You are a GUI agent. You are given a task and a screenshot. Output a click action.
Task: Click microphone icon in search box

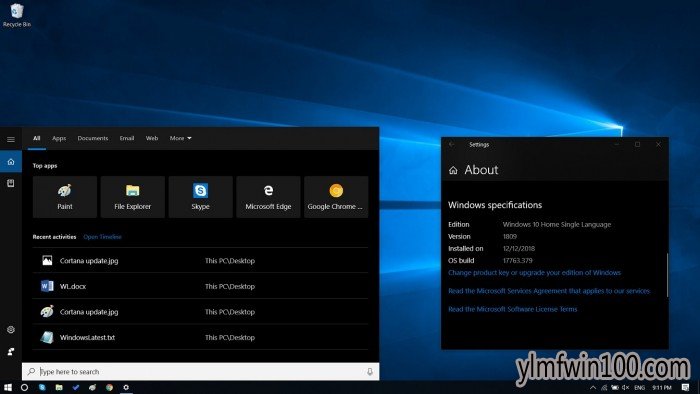370,371
